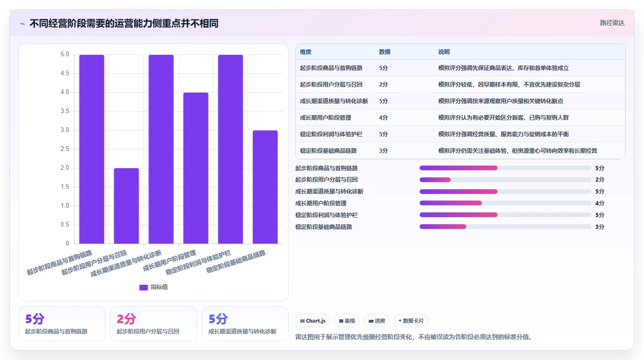Click 3分 value beside 稳定阶段基础商品链路 progress bar
This screenshot has height=360, width=644.
(x=600, y=227)
